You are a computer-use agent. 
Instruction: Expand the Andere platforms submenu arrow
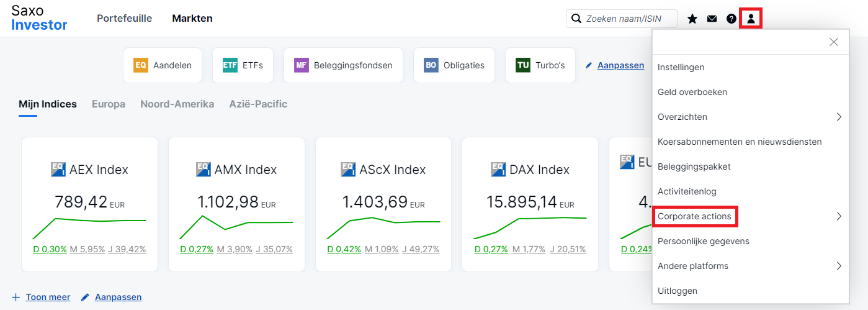(x=838, y=266)
